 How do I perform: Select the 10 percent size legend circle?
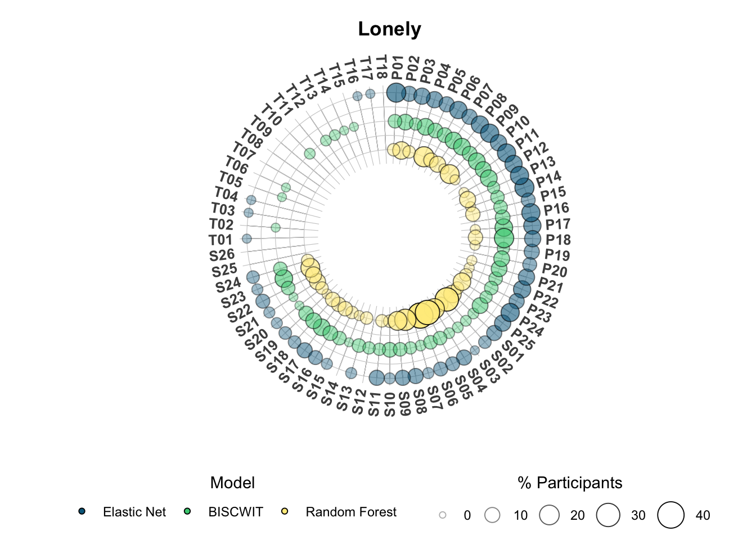pyautogui.click(x=492, y=515)
